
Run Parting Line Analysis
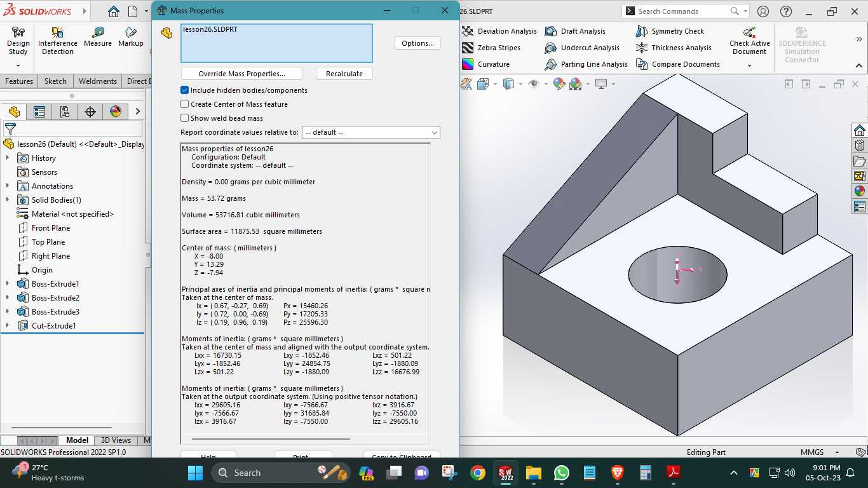click(x=587, y=64)
